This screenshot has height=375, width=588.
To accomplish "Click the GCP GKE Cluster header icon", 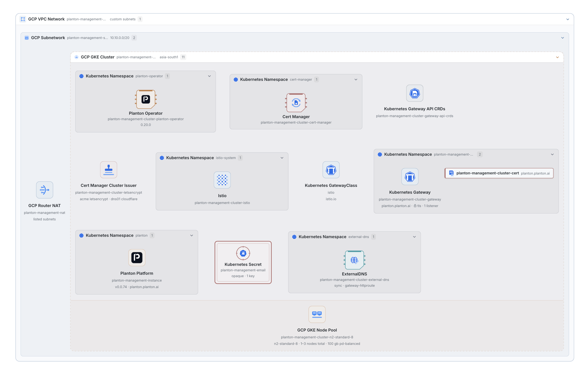I will [76, 57].
